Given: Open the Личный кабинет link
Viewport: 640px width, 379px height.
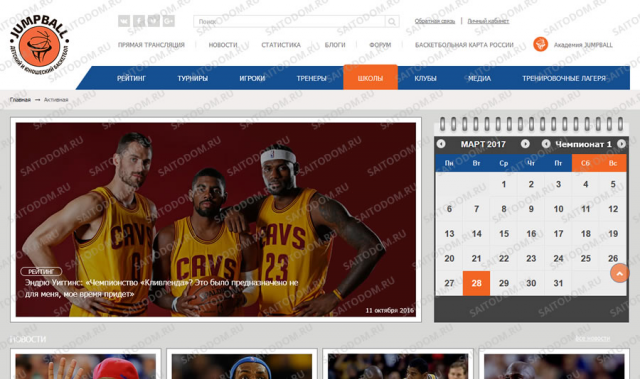Looking at the screenshot, I should 488,21.
